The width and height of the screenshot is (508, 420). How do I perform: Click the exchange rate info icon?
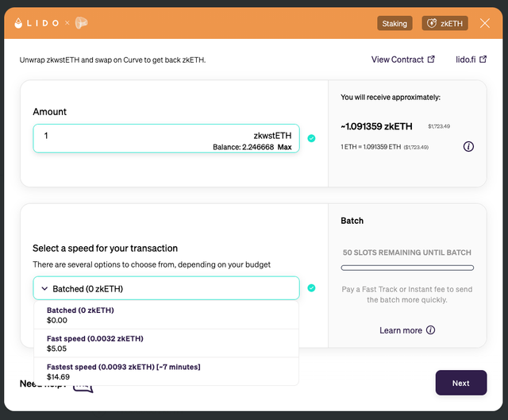pyautogui.click(x=468, y=146)
